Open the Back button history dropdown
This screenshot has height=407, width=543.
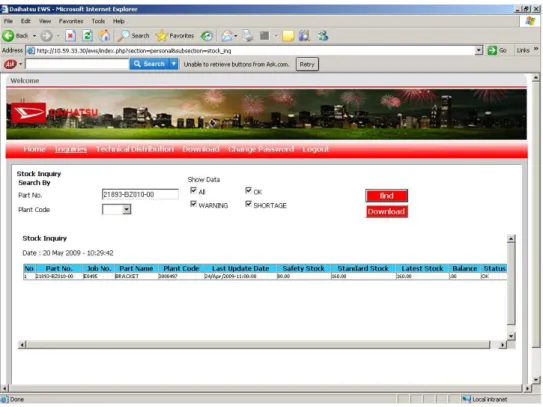(x=34, y=36)
